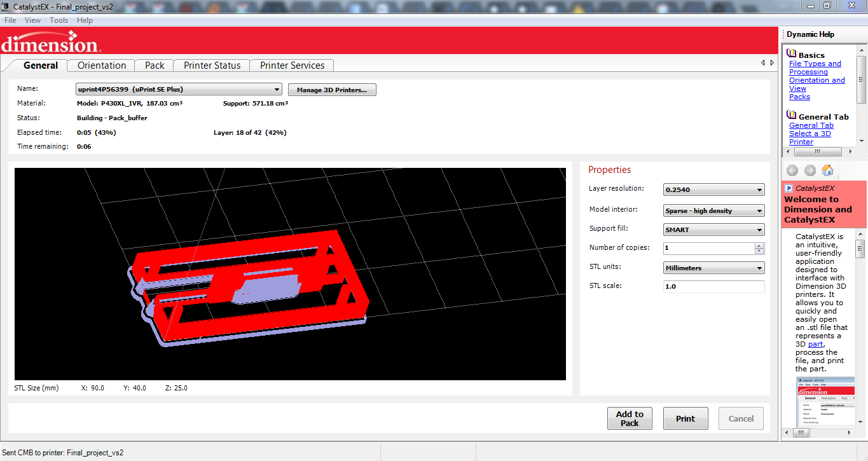Viewport: 868px width, 461px height.
Task: Open the Layer resolution dropdown
Action: pos(713,189)
